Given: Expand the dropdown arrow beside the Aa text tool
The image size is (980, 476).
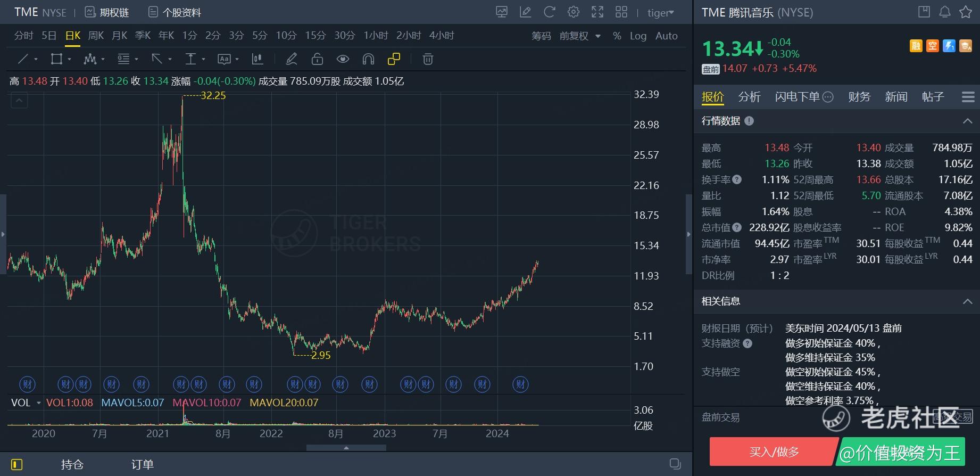Looking at the screenshot, I should 237,60.
